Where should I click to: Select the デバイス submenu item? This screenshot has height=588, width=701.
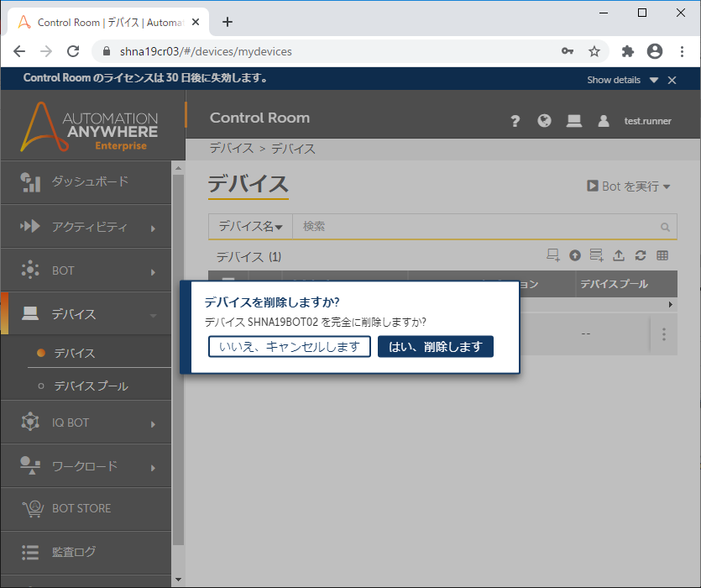tap(74, 353)
